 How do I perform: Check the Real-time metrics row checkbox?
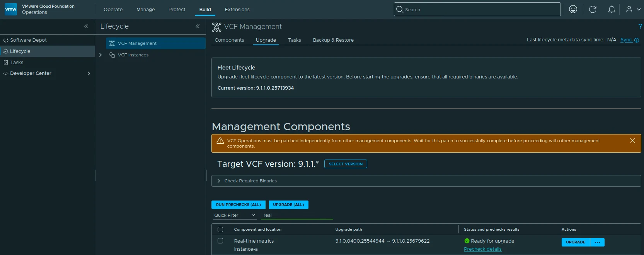220,241
